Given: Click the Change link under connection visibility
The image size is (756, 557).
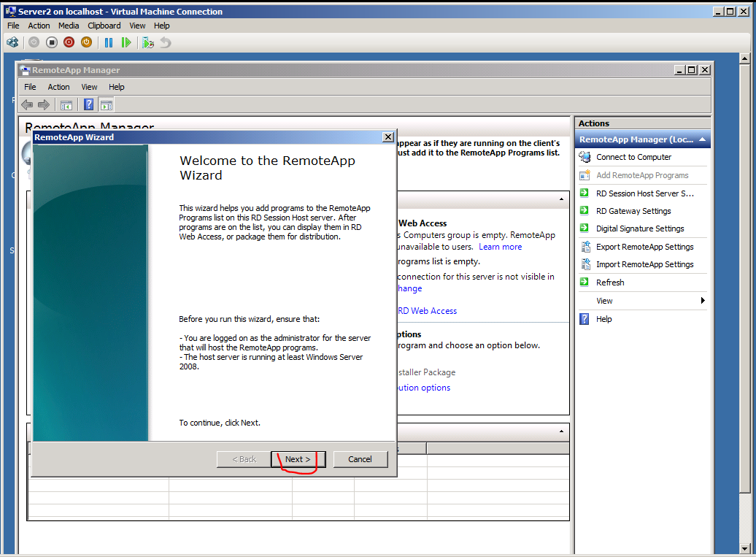Looking at the screenshot, I should (410, 288).
